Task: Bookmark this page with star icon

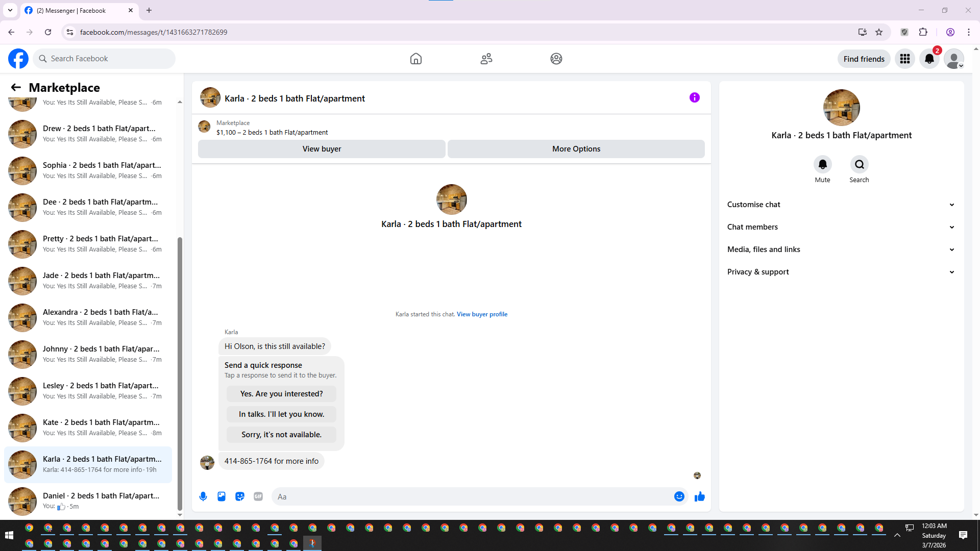Action: click(x=879, y=32)
